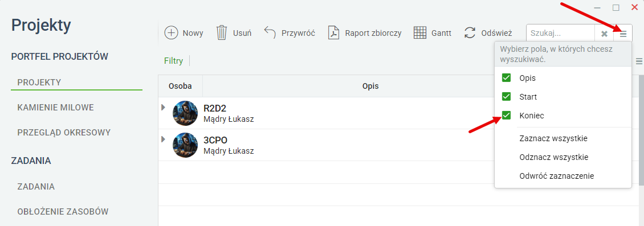The image size is (644, 226).
Task: Click Mądry Łukasz under R2D2
Action: (x=229, y=120)
